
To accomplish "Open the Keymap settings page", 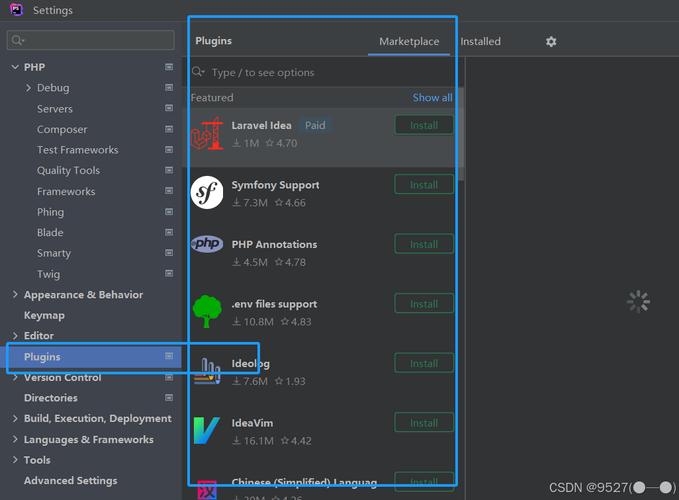I will pyautogui.click(x=44, y=316).
